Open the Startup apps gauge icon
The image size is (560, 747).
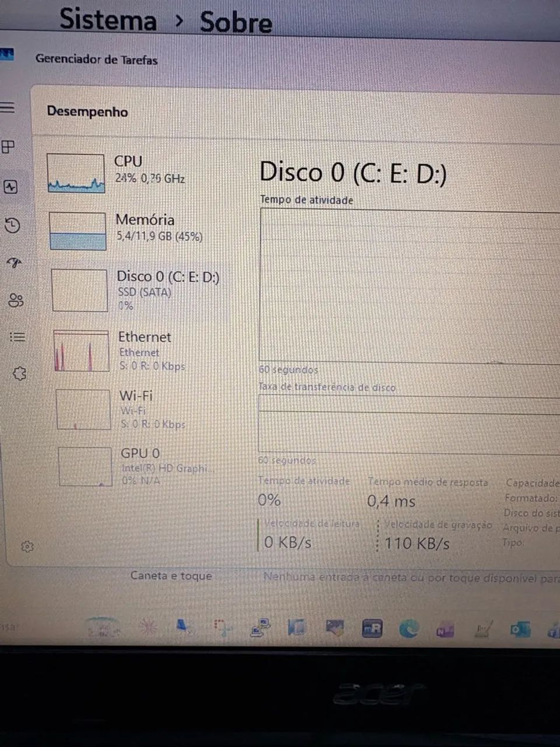tap(15, 263)
